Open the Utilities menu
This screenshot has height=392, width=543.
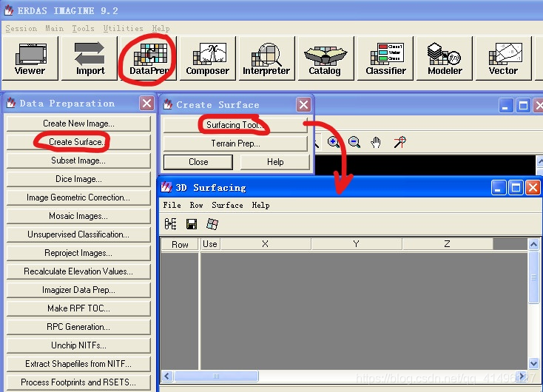(124, 28)
